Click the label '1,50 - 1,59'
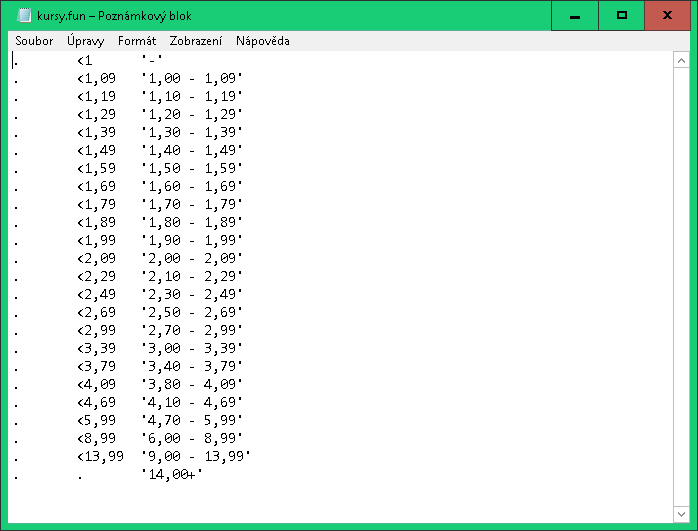 192,168
